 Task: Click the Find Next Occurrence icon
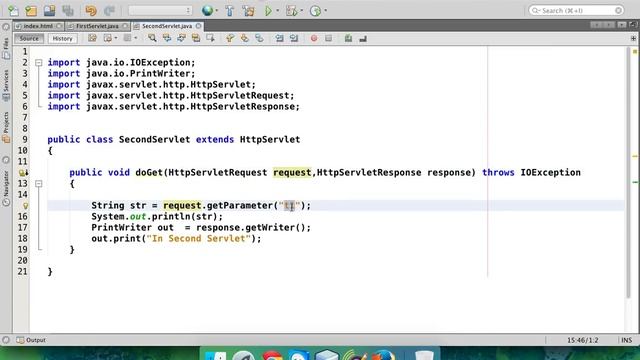coord(181,38)
